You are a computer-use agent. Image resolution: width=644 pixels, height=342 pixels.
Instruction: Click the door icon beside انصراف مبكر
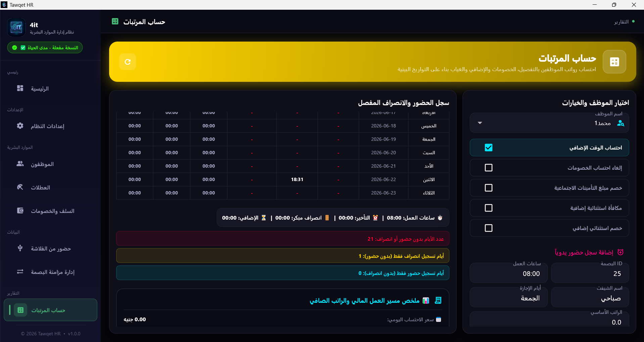click(x=327, y=218)
